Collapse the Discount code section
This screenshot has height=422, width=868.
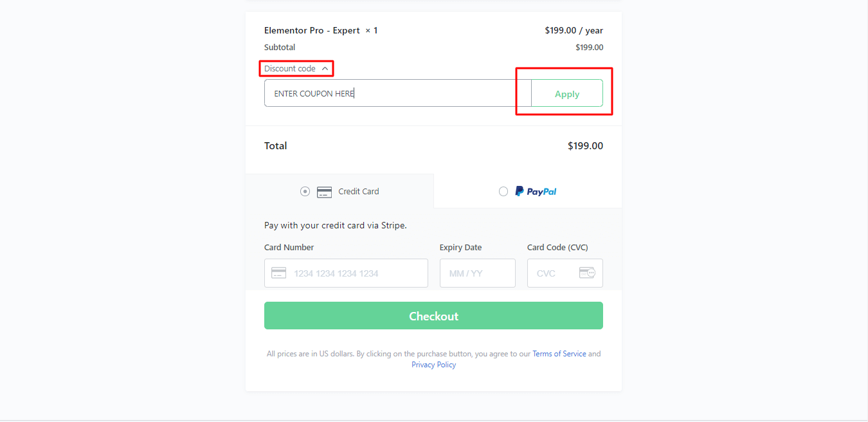tap(296, 68)
